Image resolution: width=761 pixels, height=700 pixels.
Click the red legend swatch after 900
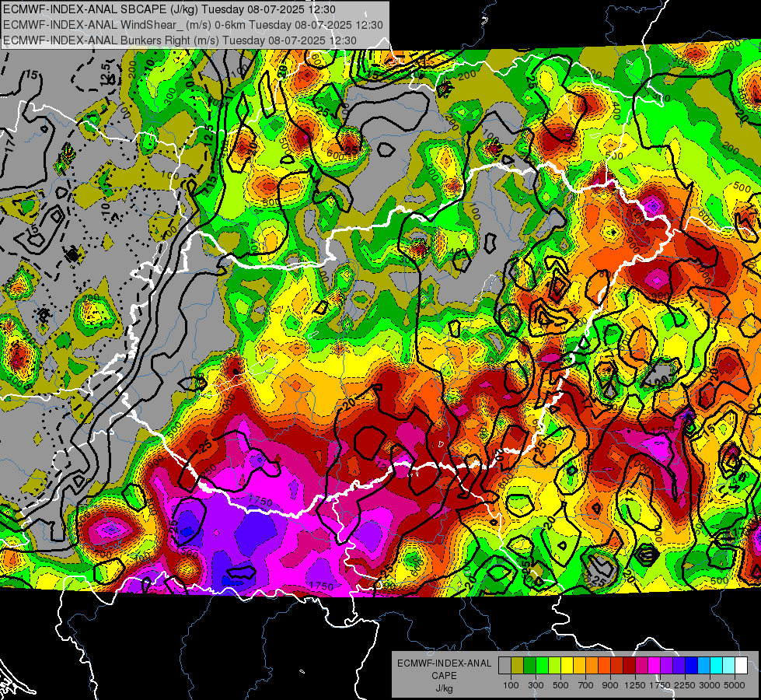(x=617, y=666)
